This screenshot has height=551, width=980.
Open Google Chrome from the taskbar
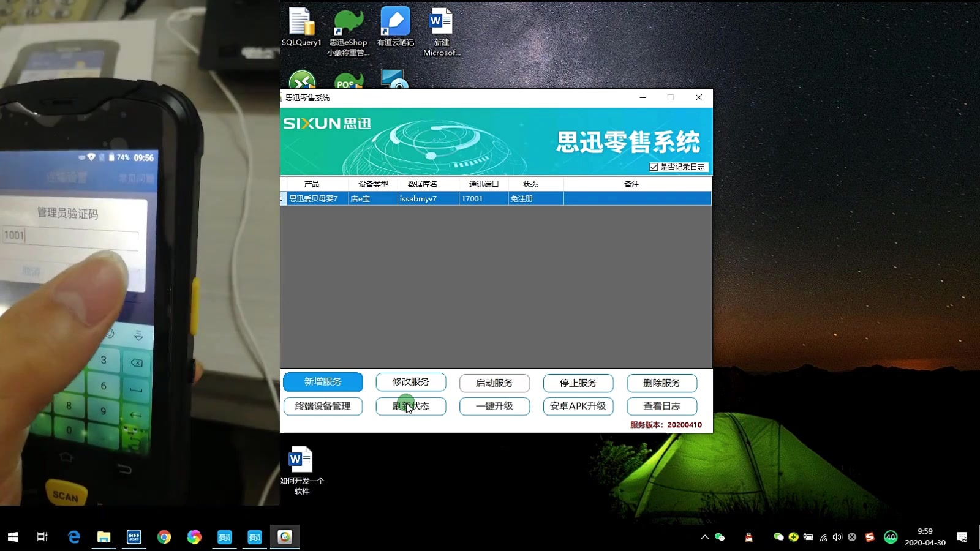pos(164,537)
